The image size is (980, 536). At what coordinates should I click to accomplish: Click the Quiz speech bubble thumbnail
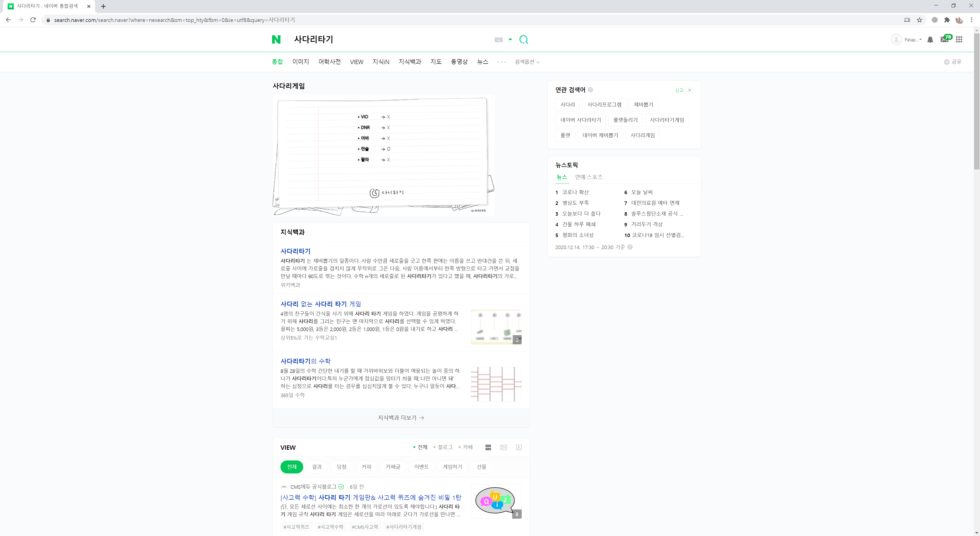pos(496,501)
